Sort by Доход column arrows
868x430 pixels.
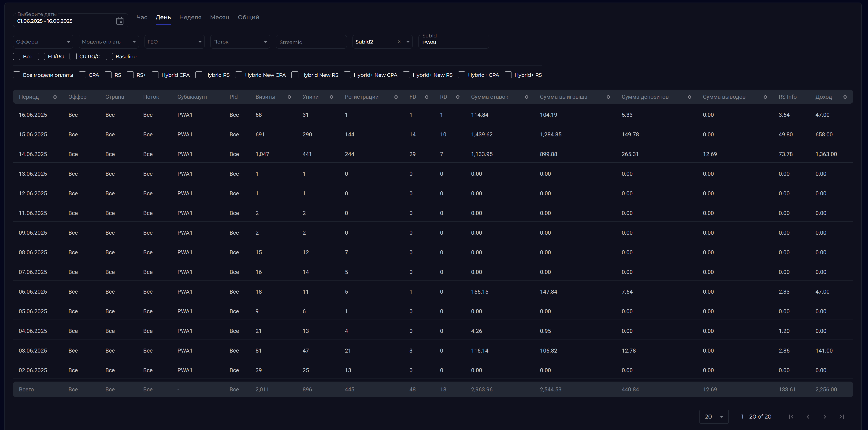[x=845, y=97]
